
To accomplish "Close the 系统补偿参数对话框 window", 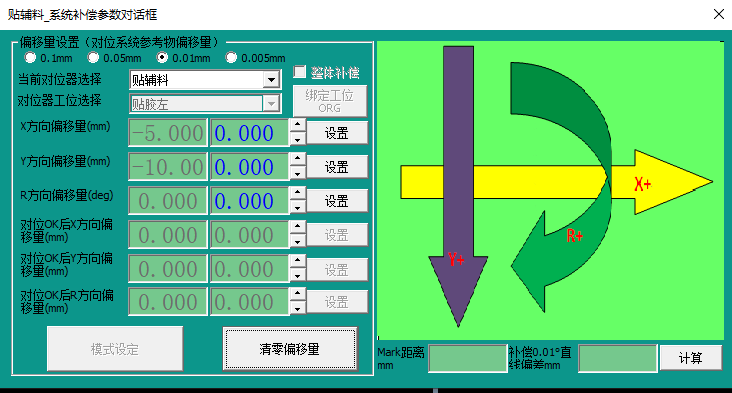I will click(x=719, y=14).
